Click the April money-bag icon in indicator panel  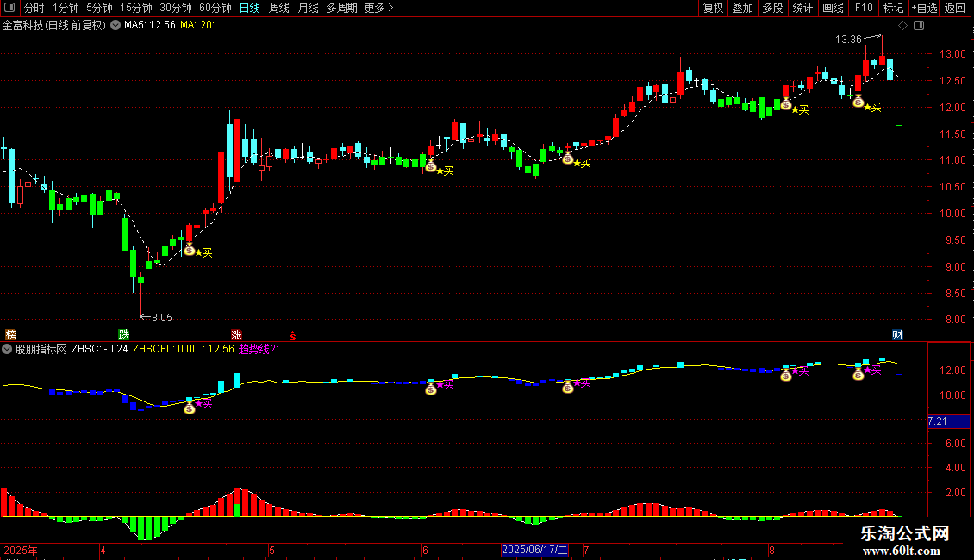(190, 408)
